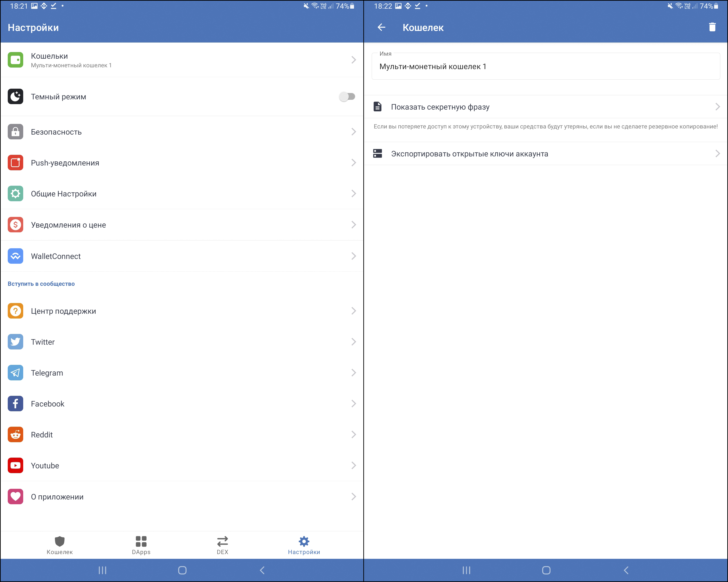Open the Reddit community link
The image size is (728, 582).
[x=182, y=434]
